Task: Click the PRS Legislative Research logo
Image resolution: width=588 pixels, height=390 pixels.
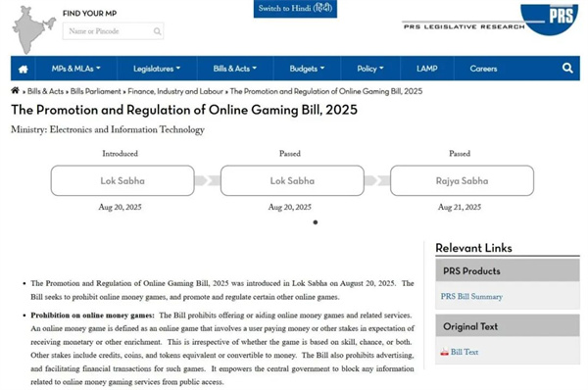Action: pyautogui.click(x=491, y=20)
